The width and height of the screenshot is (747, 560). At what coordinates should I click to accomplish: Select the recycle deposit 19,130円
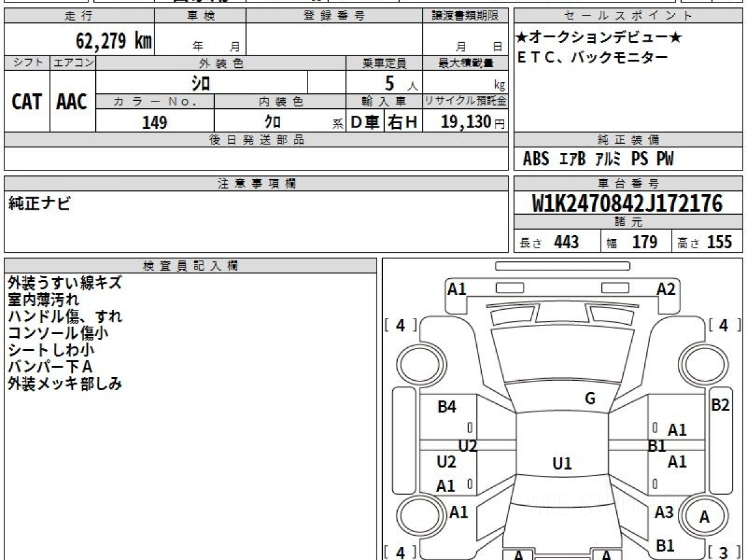[473, 122]
